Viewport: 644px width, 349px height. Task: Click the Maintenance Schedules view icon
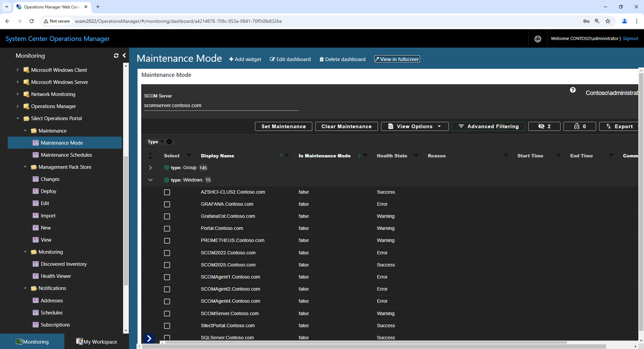pyautogui.click(x=35, y=155)
